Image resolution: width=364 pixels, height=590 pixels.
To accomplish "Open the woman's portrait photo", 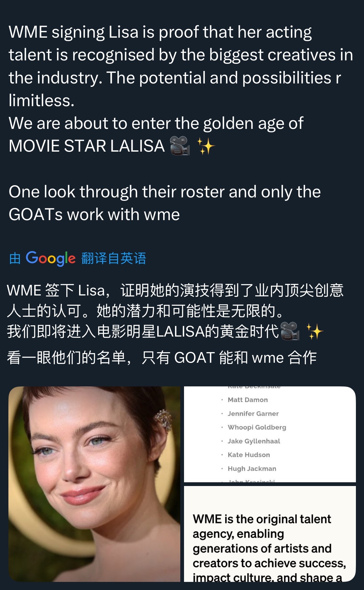I will (94, 484).
